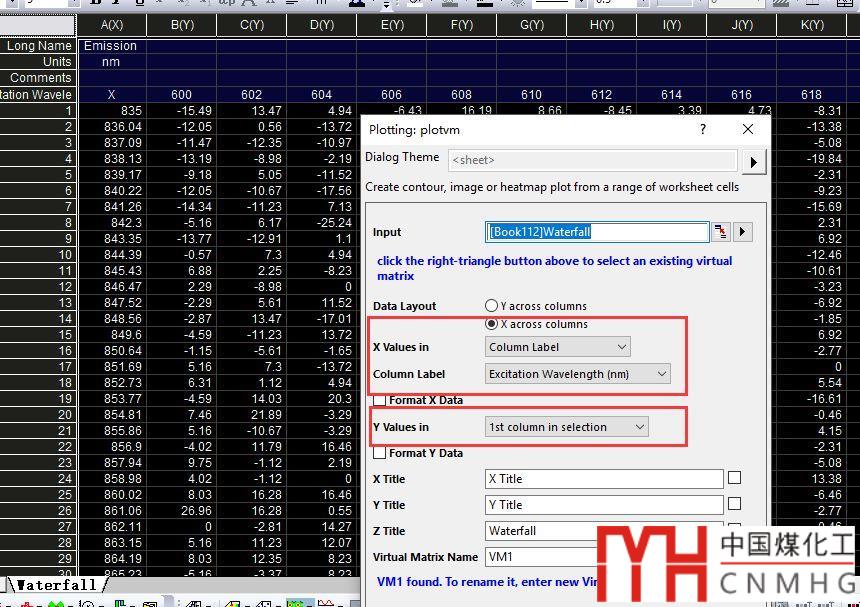The image size is (860, 607).
Task: Click the Comments row label
Action: (x=38, y=78)
